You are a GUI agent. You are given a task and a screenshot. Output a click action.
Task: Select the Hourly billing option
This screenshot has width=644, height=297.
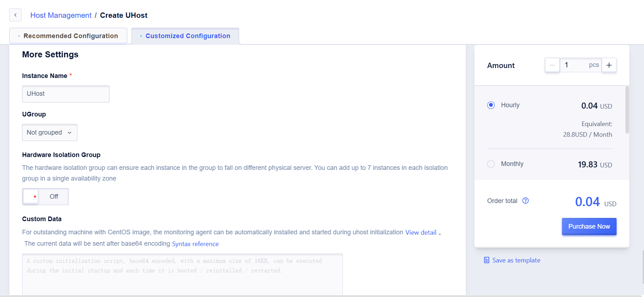coord(491,105)
